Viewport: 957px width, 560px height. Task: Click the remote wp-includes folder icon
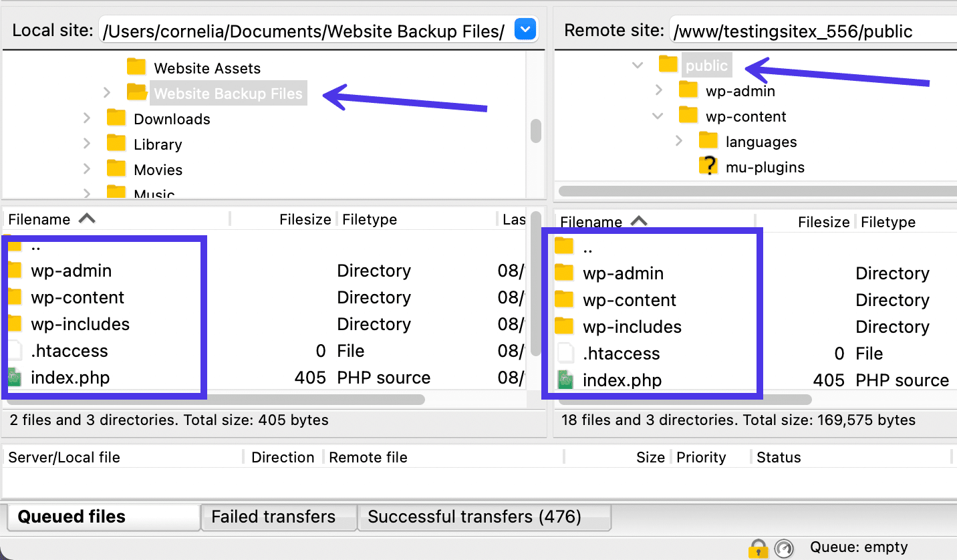(565, 327)
